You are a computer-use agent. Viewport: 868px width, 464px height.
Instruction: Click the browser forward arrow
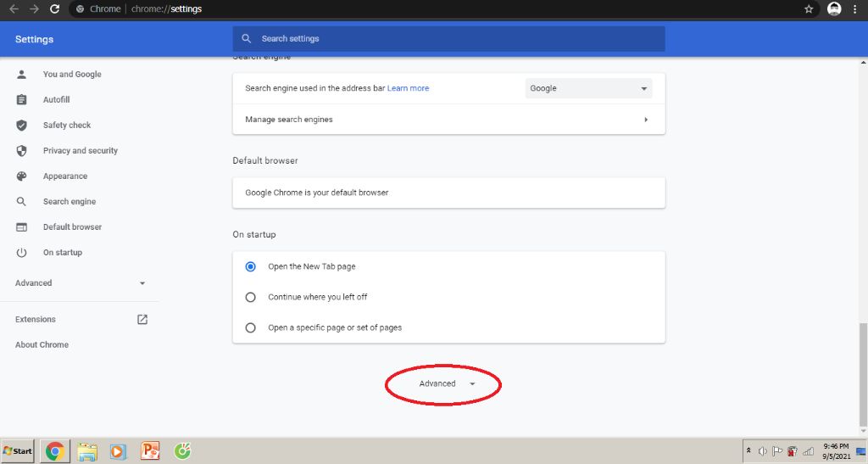(x=34, y=8)
